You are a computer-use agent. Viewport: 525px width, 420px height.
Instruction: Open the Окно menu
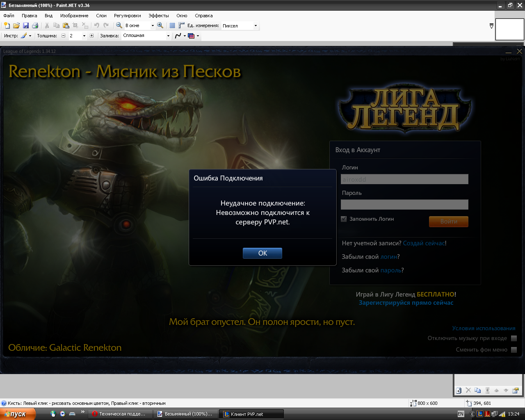182,16
